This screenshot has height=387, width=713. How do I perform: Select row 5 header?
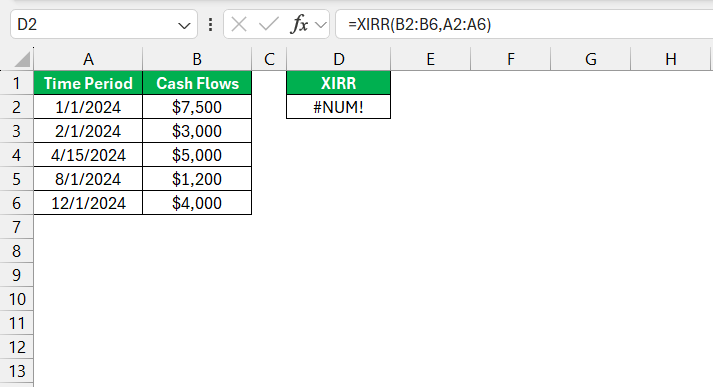(x=16, y=179)
